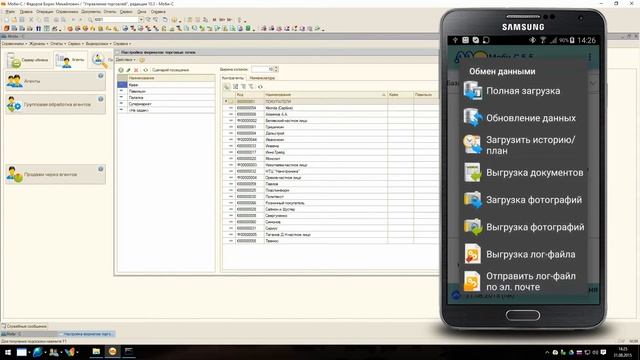Click the refresh icon in the Контрагенты toolbar
640x360 pixels.
[x=260, y=87]
